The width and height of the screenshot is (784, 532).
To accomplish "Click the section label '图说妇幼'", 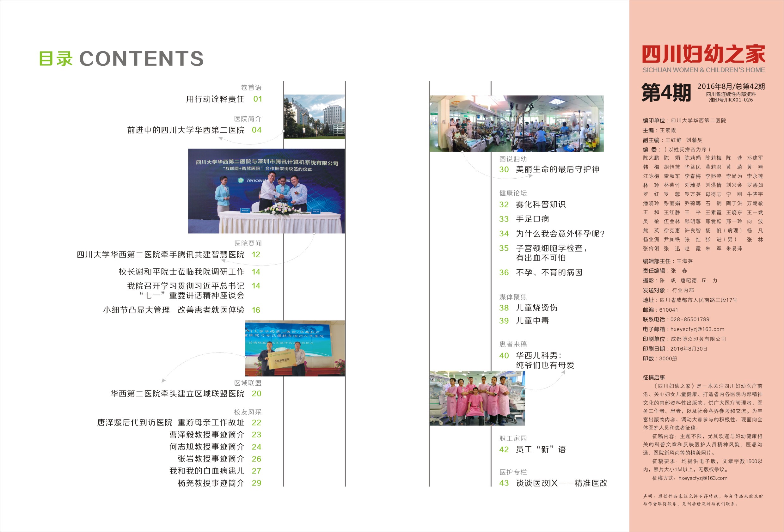I will pos(513,159).
